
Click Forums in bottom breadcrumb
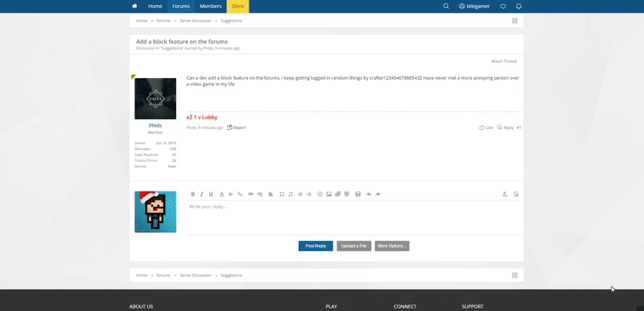click(x=163, y=276)
